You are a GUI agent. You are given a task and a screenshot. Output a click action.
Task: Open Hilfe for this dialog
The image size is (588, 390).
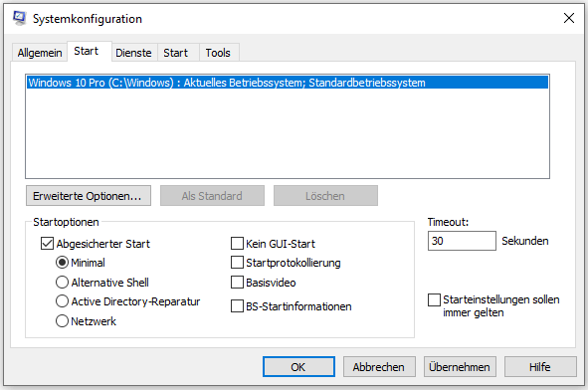tap(540, 367)
